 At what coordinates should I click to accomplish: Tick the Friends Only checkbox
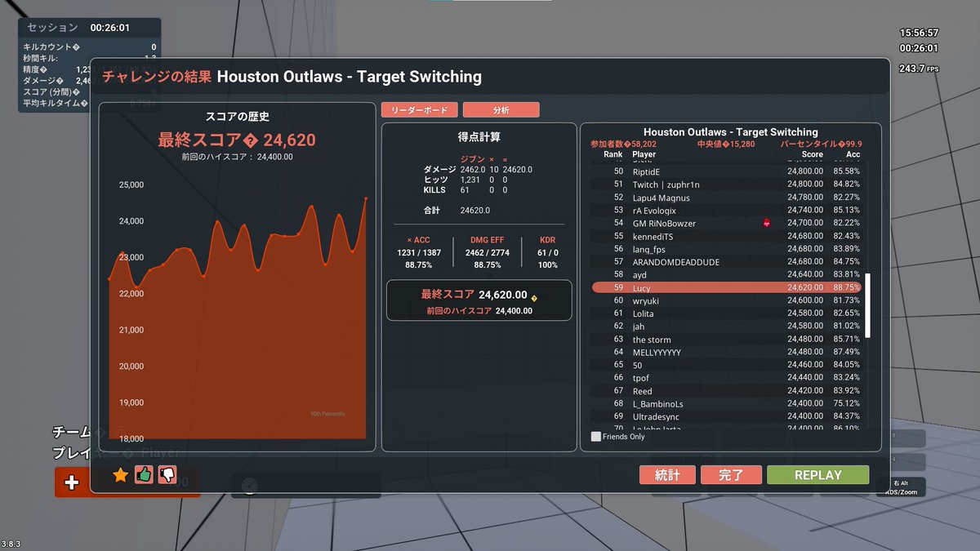coord(596,437)
